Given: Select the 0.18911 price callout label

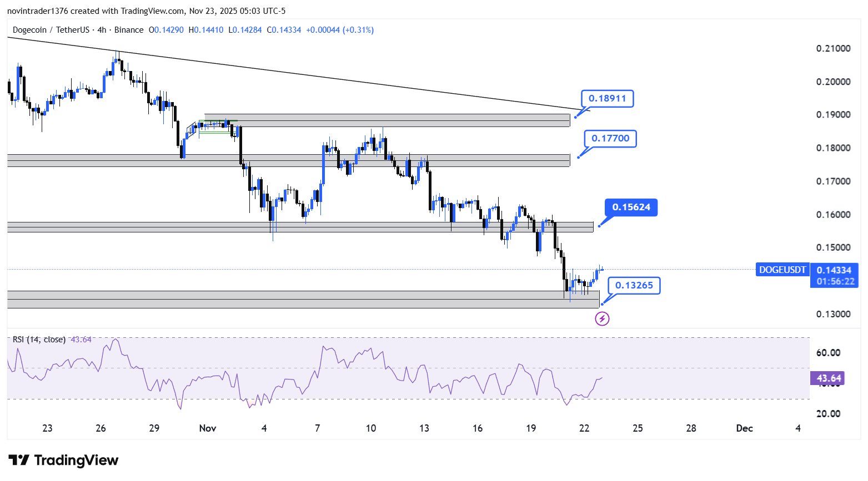Looking at the screenshot, I should click(607, 99).
